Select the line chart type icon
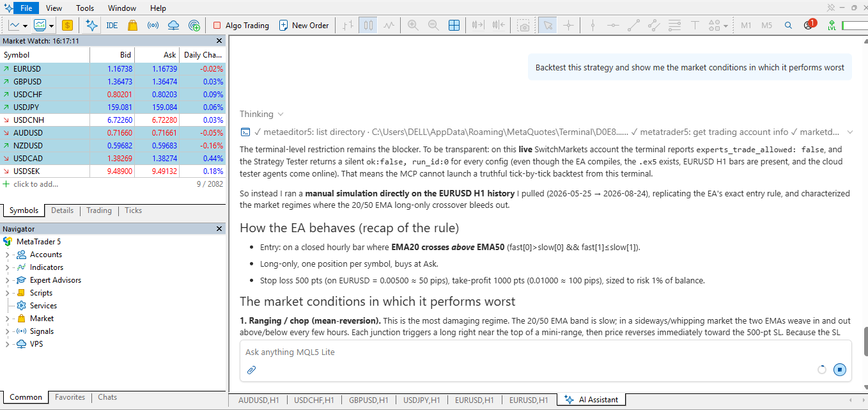 coord(389,26)
